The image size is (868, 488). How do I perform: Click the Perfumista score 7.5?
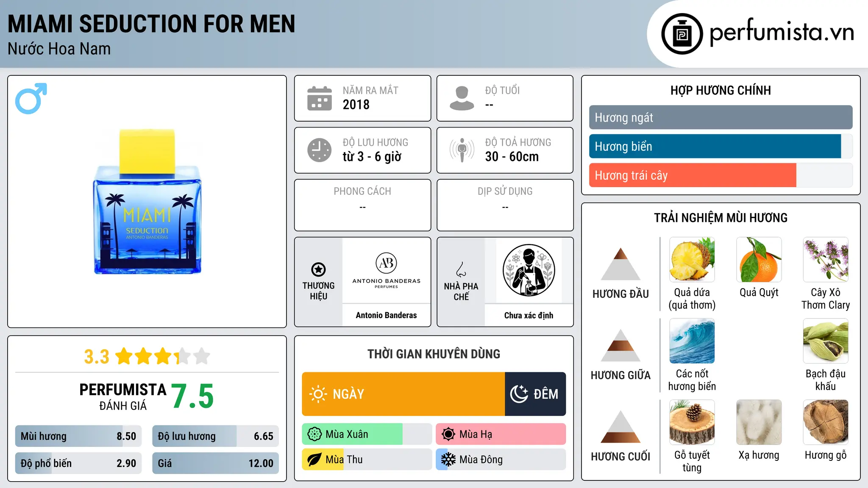[x=193, y=396]
